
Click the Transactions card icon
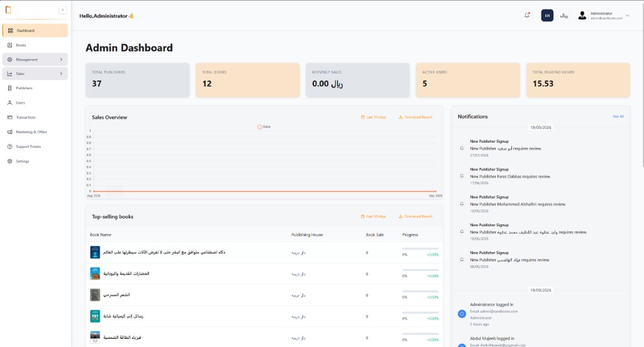point(10,118)
